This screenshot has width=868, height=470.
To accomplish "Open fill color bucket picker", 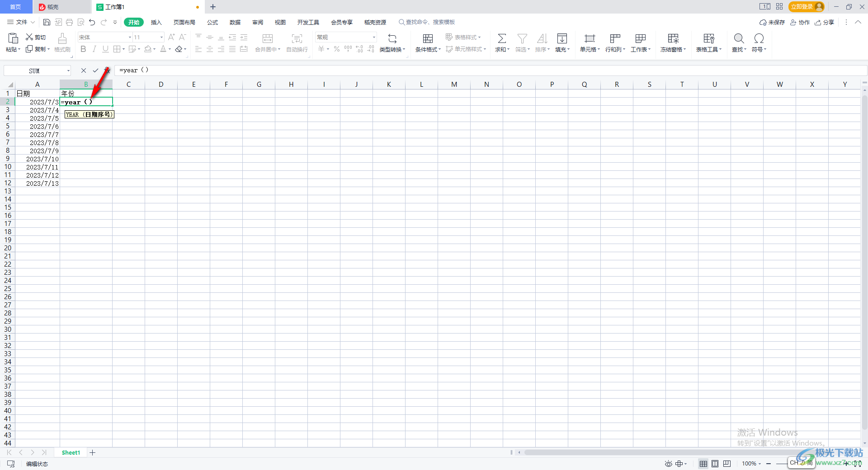I will (148, 49).
